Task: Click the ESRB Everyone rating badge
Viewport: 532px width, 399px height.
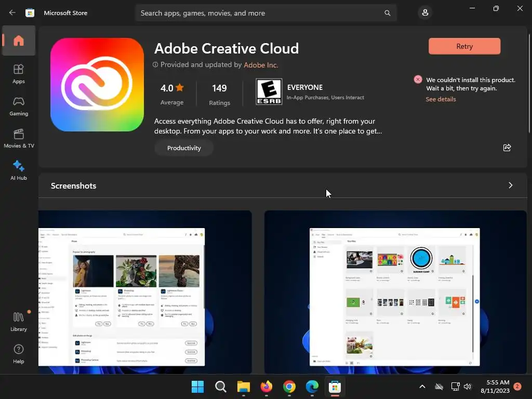Action: pos(269,91)
